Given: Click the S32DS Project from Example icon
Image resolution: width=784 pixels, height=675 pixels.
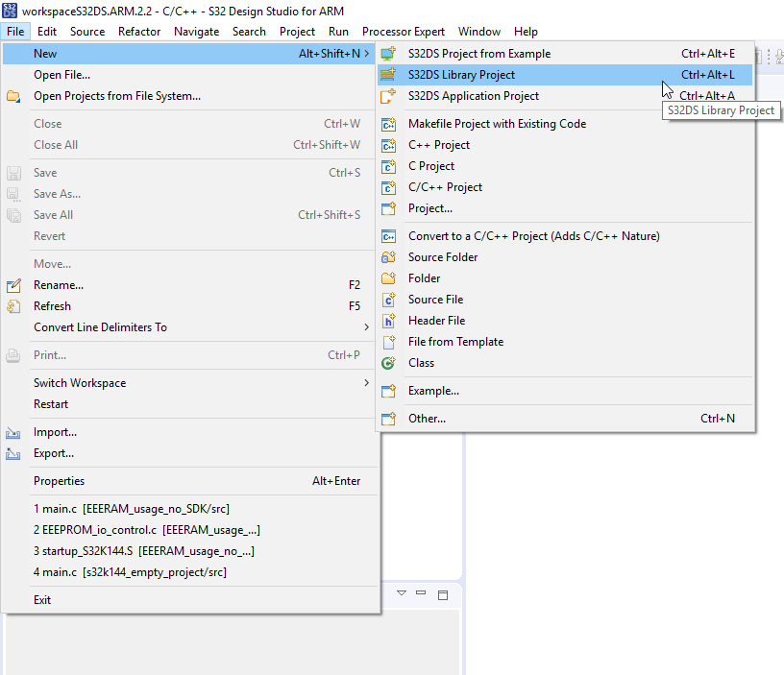Looking at the screenshot, I should click(388, 54).
